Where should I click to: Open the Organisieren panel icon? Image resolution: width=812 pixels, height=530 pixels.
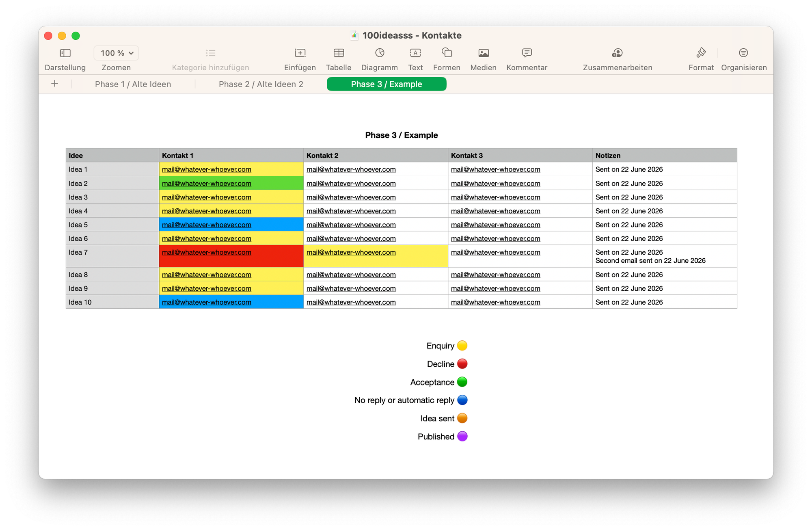pos(743,53)
